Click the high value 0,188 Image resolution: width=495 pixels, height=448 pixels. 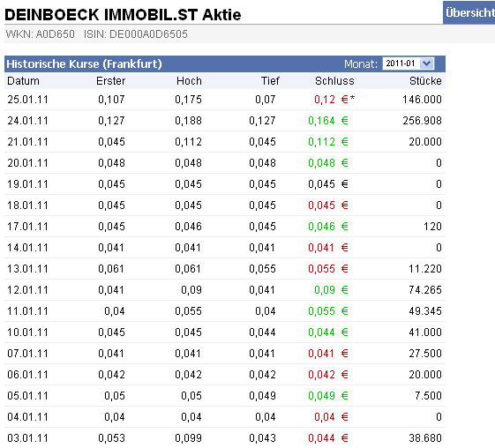click(188, 121)
